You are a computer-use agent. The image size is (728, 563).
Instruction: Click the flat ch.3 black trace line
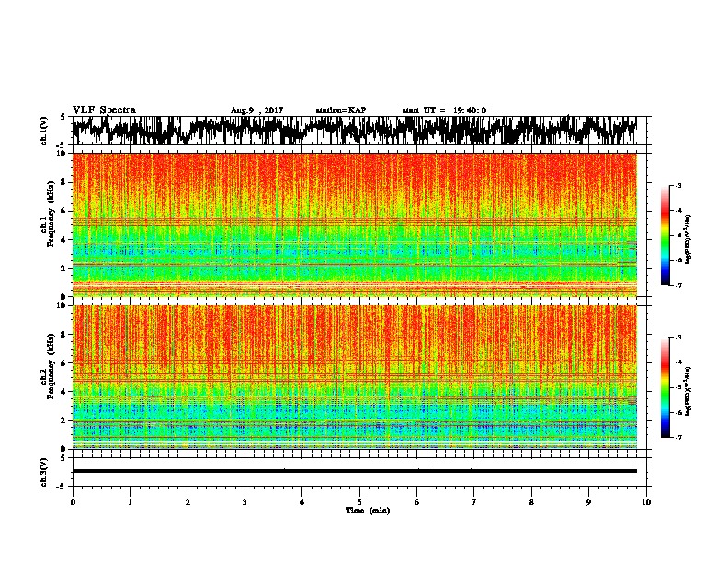[x=354, y=471]
